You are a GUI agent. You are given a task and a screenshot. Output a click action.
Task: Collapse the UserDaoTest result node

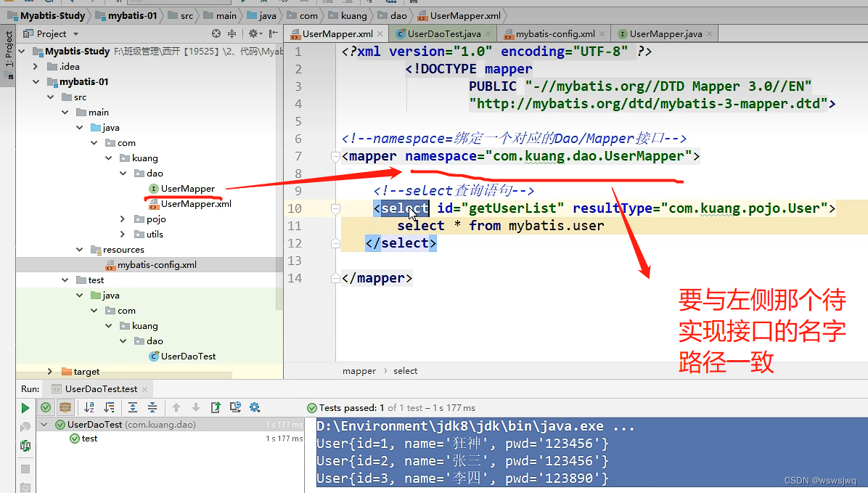click(44, 424)
